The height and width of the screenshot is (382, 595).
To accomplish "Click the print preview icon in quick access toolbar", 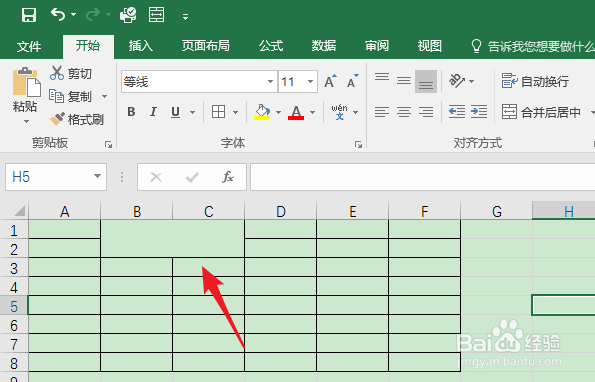I will coord(128,15).
